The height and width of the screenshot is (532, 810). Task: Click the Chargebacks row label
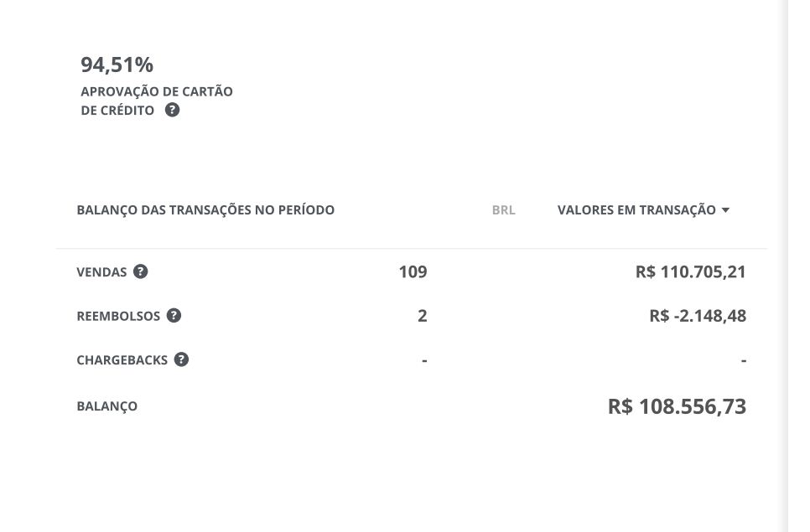point(122,359)
